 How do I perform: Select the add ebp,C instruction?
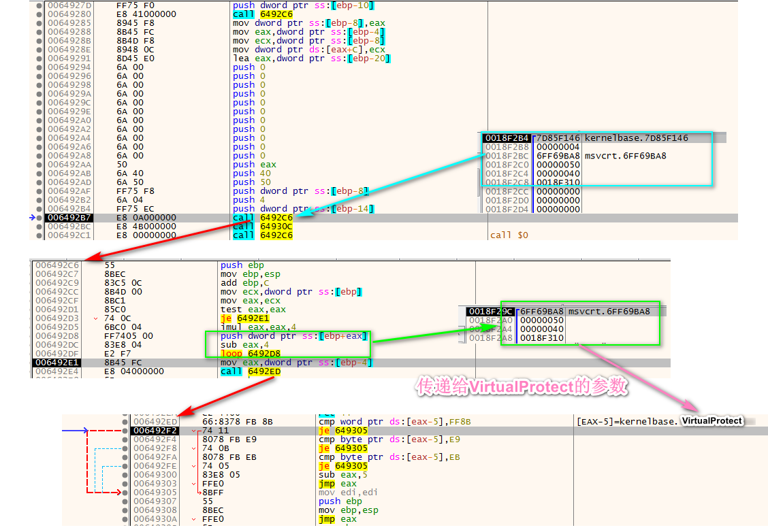[x=244, y=283]
